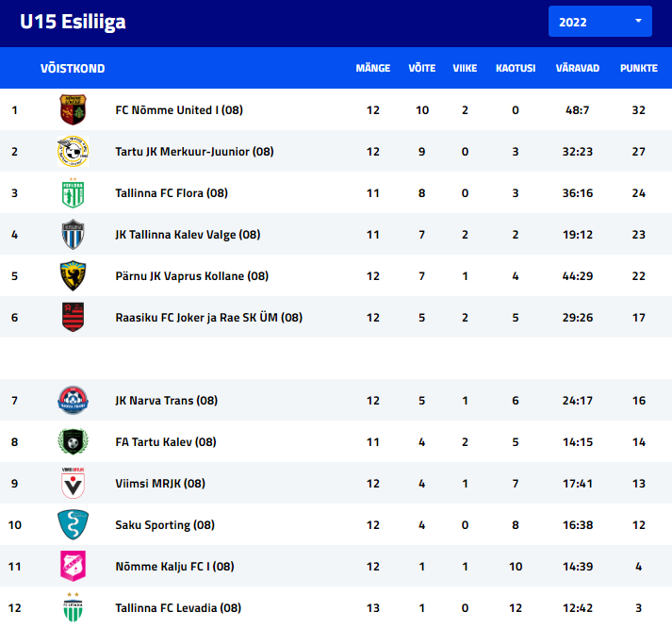This screenshot has width=672, height=628.
Task: Open Nõmme Kalju FC I (08) page
Action: coord(174,567)
